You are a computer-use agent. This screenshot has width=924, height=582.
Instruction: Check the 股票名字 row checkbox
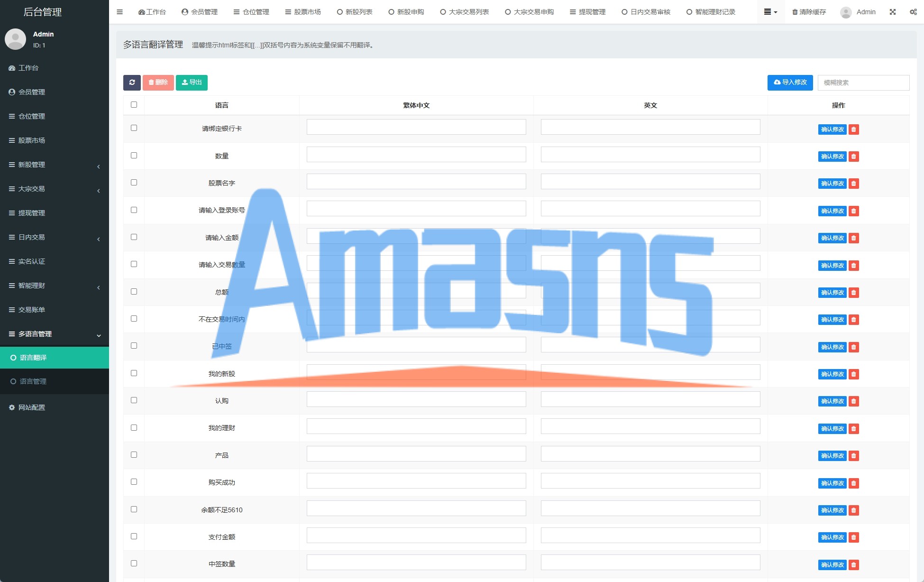coord(134,183)
